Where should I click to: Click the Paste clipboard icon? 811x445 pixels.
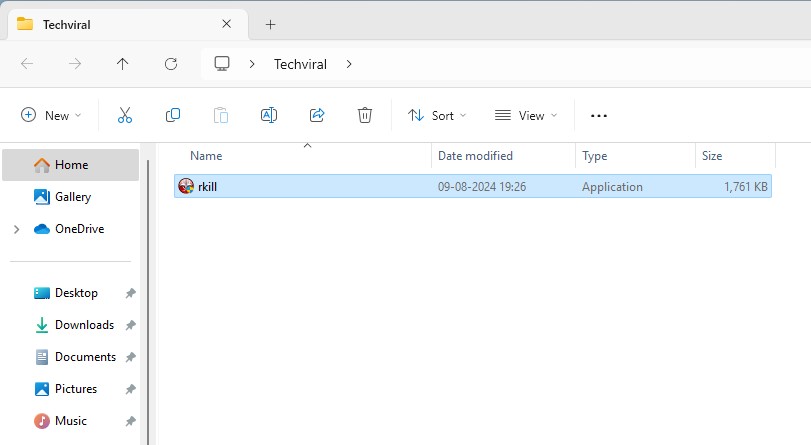221,115
